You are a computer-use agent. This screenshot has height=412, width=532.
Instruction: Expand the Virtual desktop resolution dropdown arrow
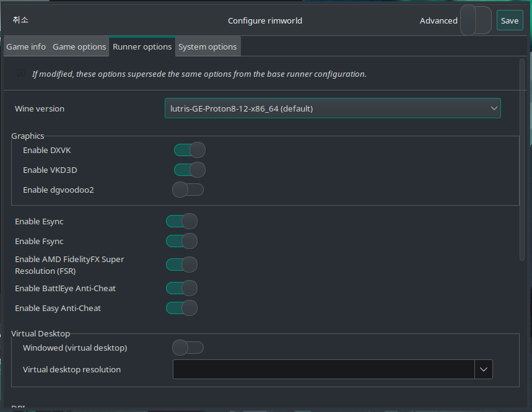click(x=484, y=369)
